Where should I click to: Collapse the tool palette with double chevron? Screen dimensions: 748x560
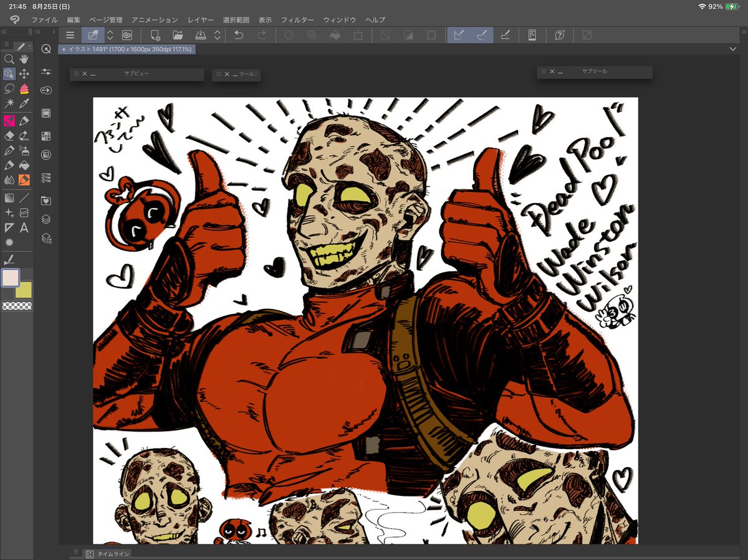(4, 31)
